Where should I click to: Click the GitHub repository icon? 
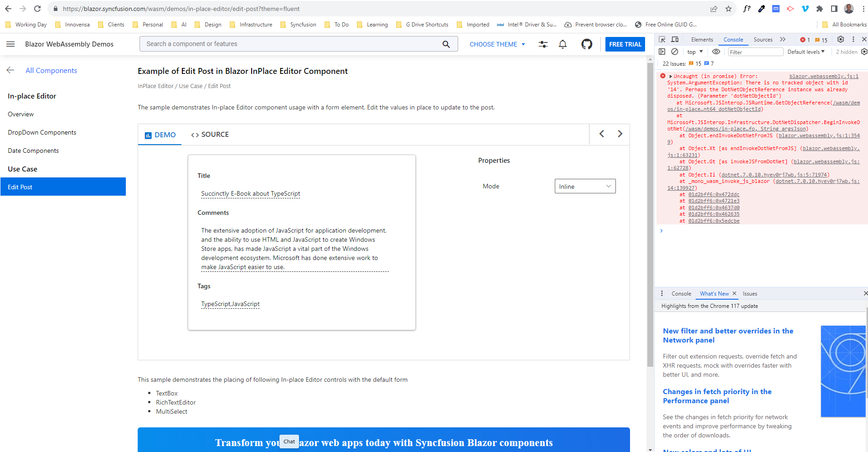click(x=587, y=44)
